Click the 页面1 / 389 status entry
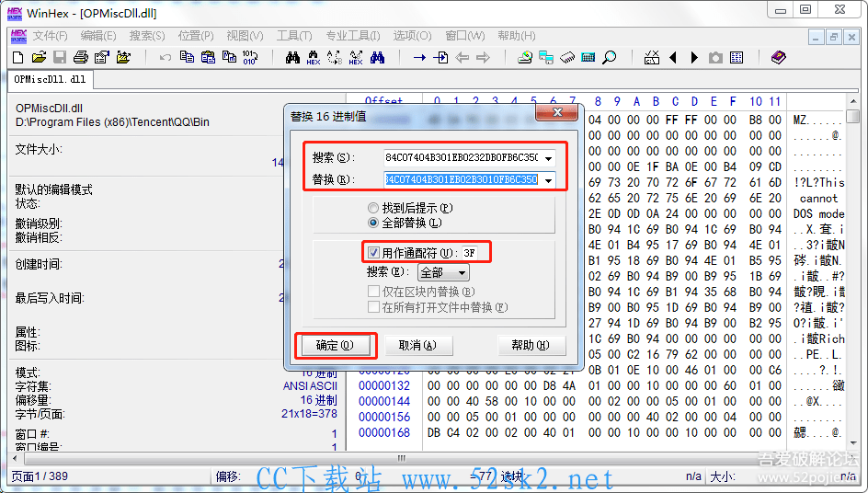The image size is (868, 493). click(40, 476)
